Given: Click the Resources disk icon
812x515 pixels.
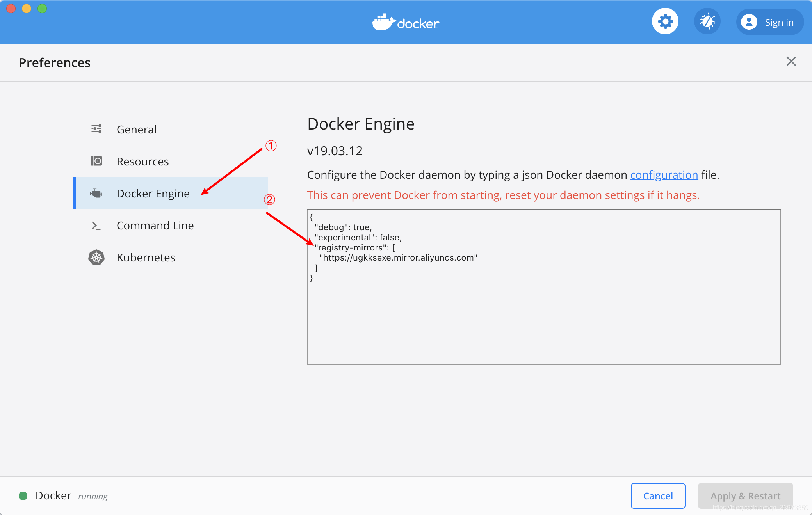Looking at the screenshot, I should [96, 161].
